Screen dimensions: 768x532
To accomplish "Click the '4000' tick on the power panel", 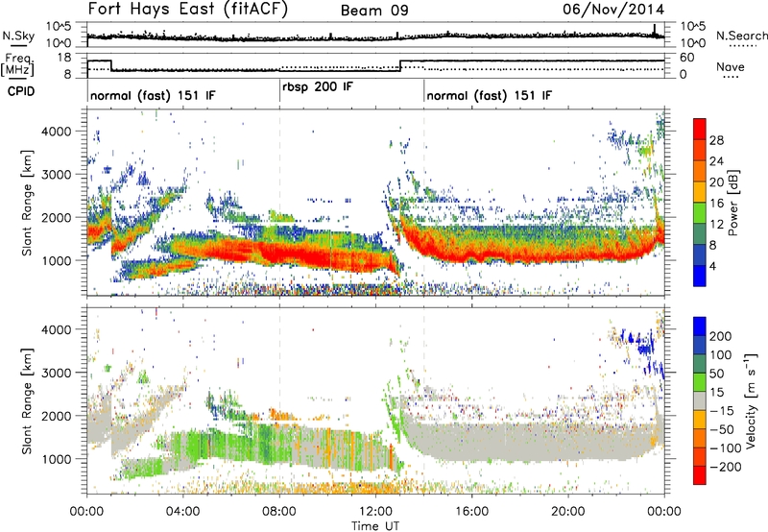I will 56,132.
